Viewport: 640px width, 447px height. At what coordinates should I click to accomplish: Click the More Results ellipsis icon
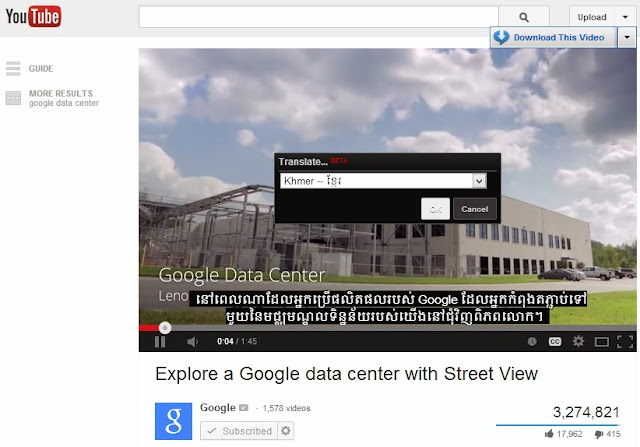pos(13,98)
